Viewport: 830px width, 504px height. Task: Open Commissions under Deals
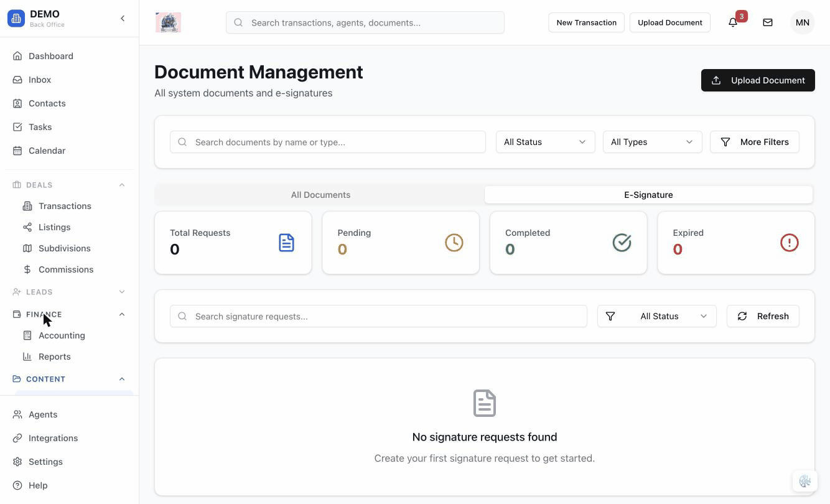[74, 269]
